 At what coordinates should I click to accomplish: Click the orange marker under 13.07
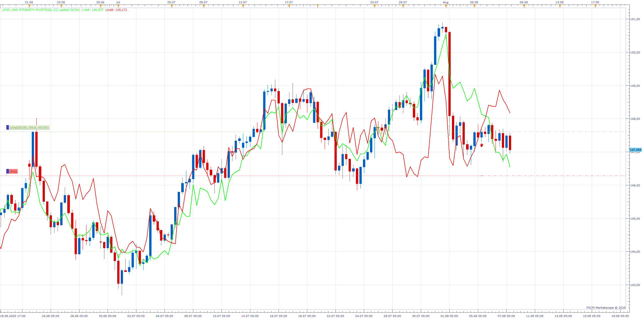click(x=243, y=6)
